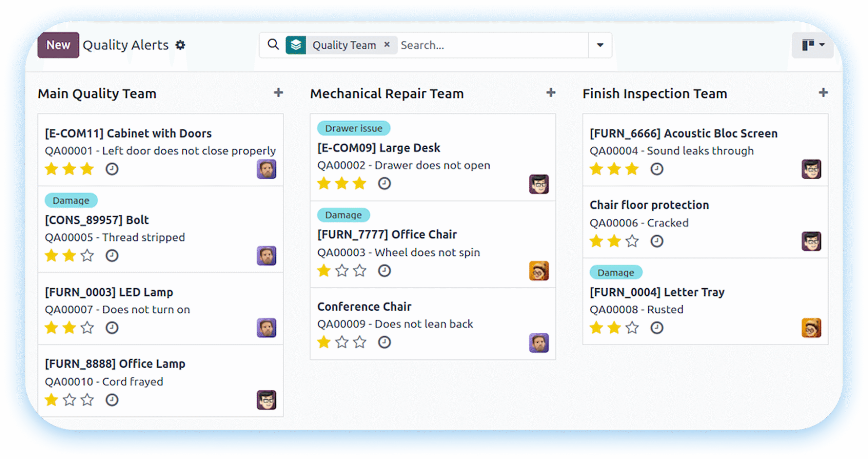Open the Quality Alerts settings gear

180,45
